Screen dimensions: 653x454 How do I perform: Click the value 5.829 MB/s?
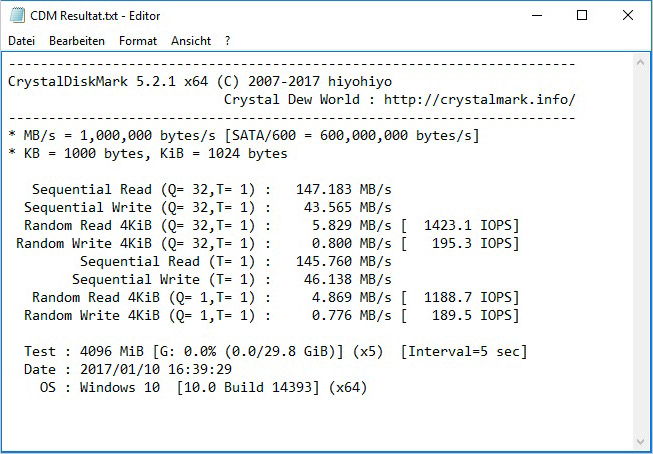(x=352, y=225)
